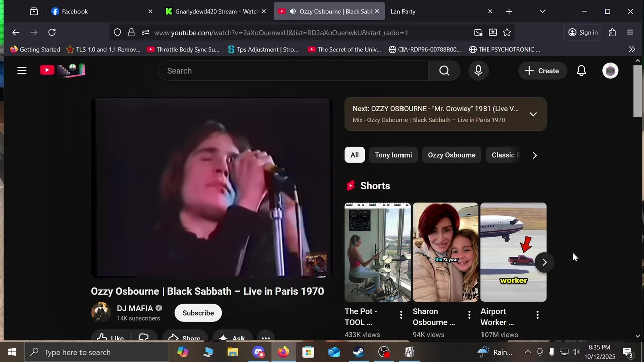
Task: Open the Firefox application menu
Action: pos(630,32)
